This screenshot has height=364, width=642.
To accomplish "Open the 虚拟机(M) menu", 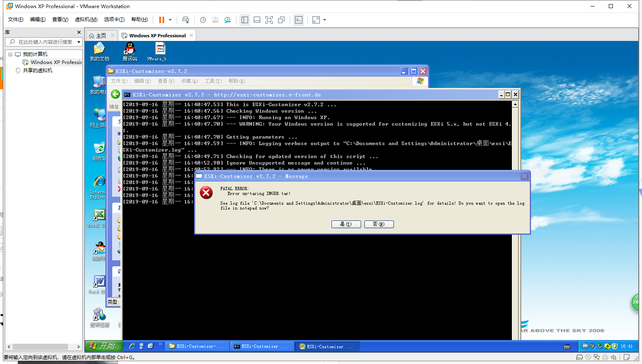I will 86,19.
